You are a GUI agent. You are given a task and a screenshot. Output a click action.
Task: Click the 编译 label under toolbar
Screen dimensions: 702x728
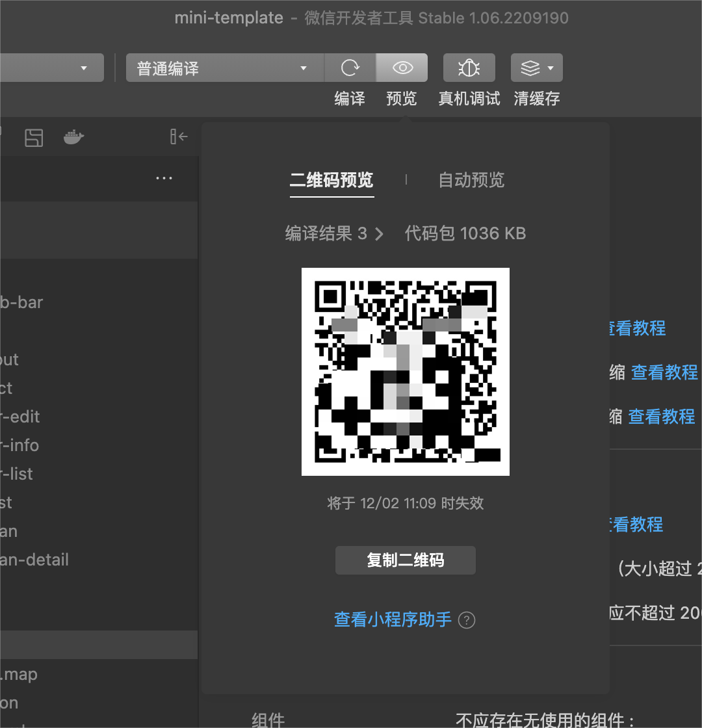point(350,98)
